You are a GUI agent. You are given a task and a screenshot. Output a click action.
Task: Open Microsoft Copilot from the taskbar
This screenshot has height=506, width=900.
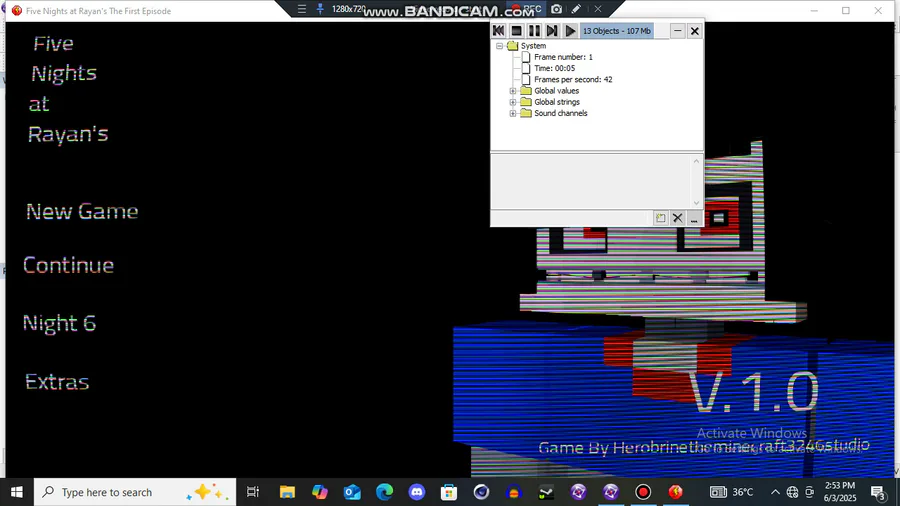pos(320,492)
